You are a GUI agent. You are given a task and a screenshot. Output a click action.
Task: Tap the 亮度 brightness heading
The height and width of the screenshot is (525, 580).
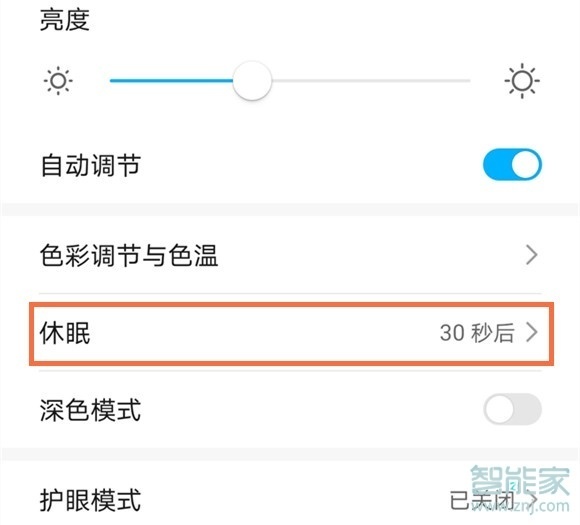tap(65, 20)
